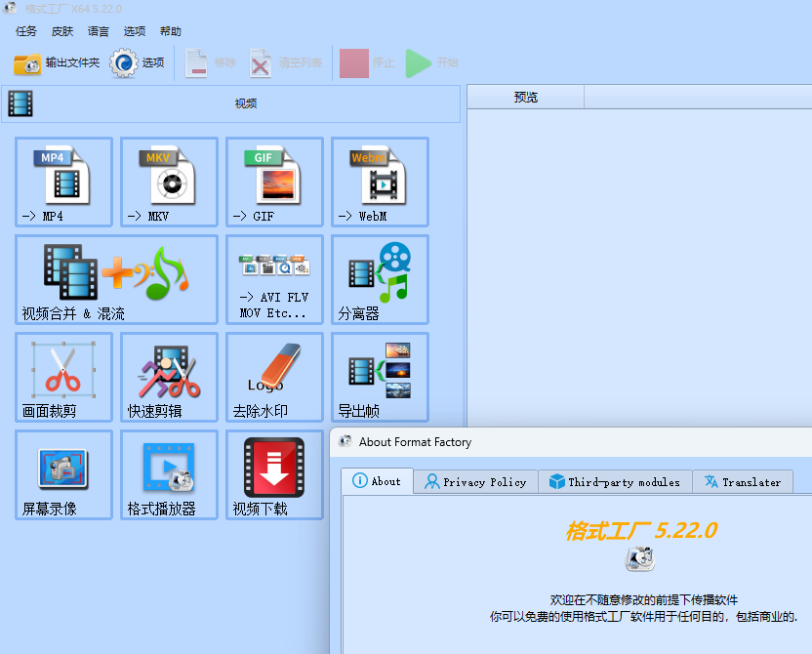Image resolution: width=812 pixels, height=654 pixels.
Task: Click the red 停止 stop button
Action: pyautogui.click(x=367, y=63)
